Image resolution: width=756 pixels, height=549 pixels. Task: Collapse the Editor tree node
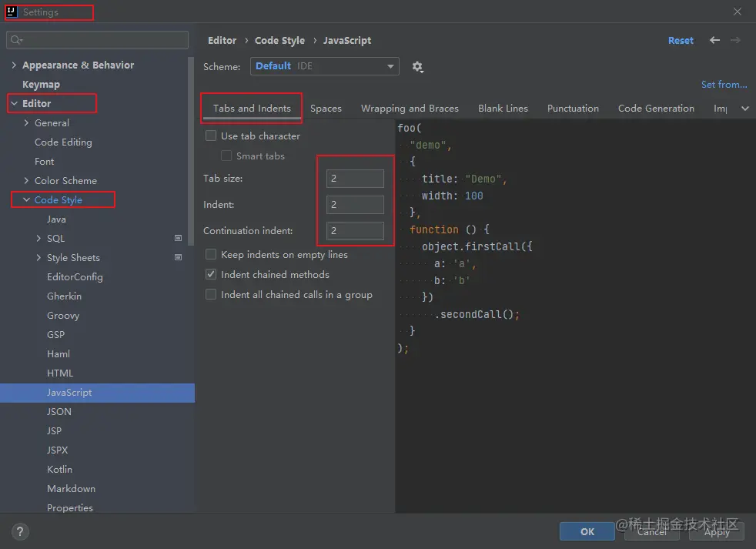pos(14,103)
